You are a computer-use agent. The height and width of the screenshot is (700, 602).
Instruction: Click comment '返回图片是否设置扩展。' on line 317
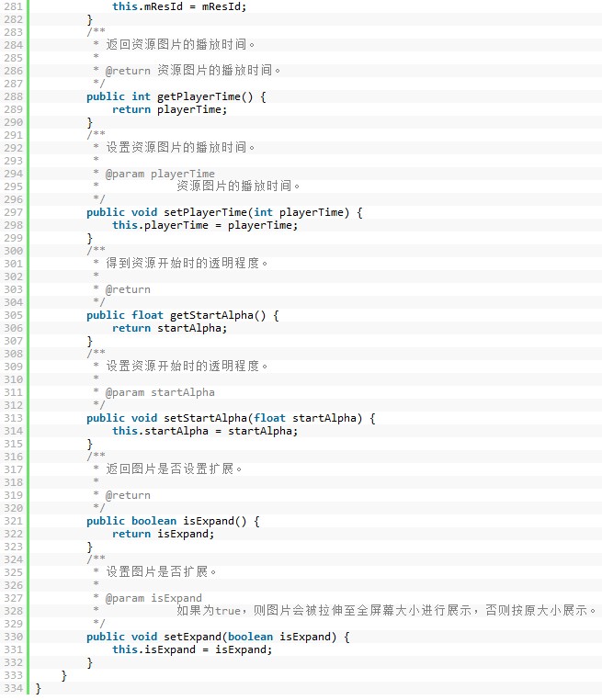tap(175, 469)
